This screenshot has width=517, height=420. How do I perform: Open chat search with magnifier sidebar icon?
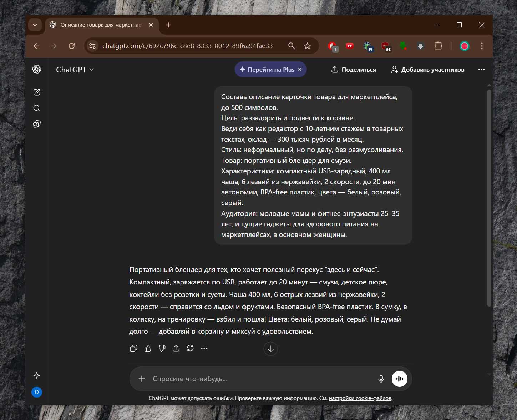37,108
